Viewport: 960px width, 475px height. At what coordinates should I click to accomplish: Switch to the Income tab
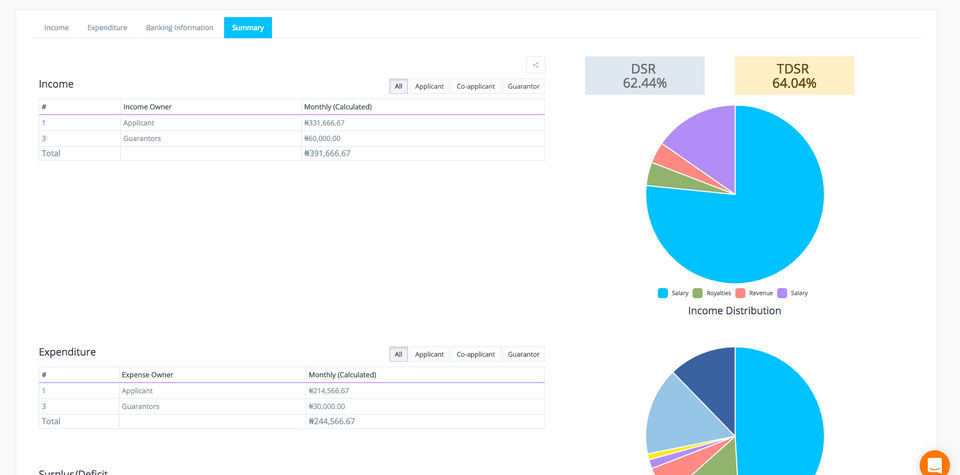pyautogui.click(x=56, y=28)
